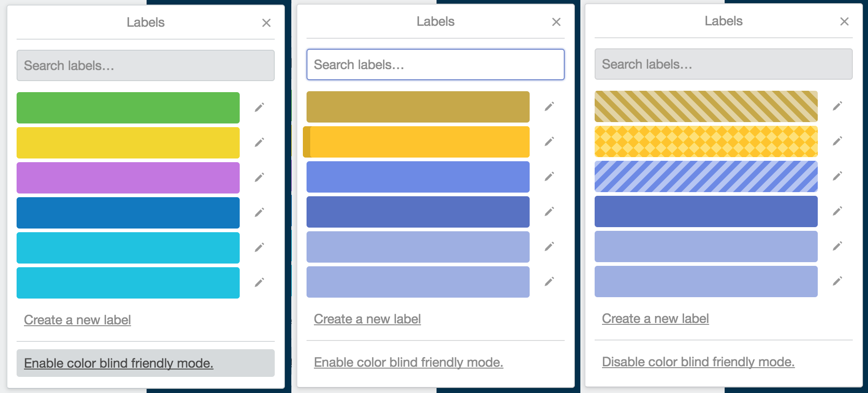Click pencil beside diagonal-striped gold label
Viewport: 868px width, 393px height.
pyautogui.click(x=837, y=106)
